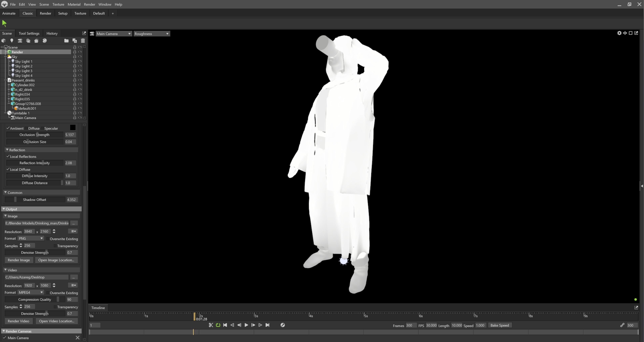This screenshot has width=644, height=342.
Task: Open the Roughness render pass dropdown
Action: [152, 34]
